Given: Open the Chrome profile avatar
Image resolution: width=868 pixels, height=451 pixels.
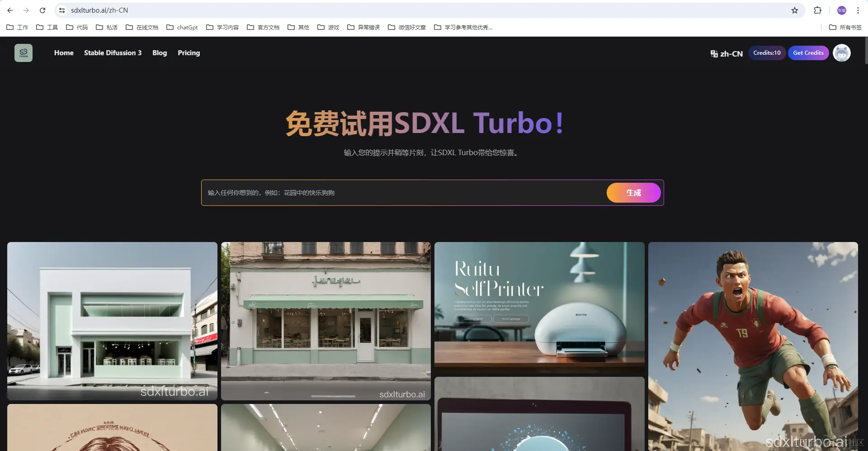Looking at the screenshot, I should pos(842,10).
